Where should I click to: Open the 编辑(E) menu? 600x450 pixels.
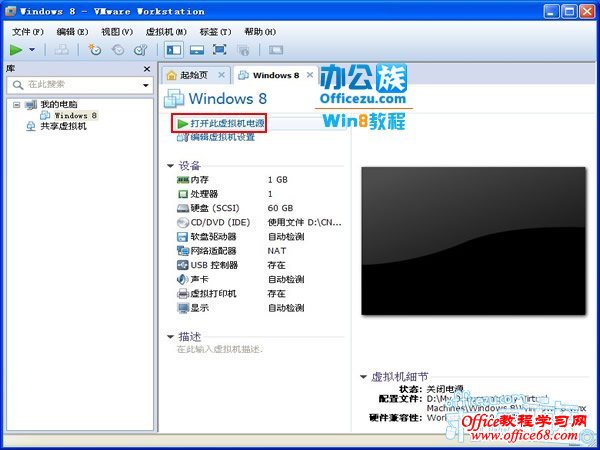[72, 32]
